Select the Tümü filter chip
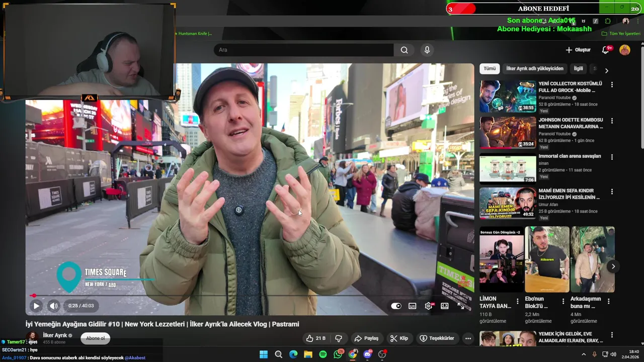 (490, 69)
